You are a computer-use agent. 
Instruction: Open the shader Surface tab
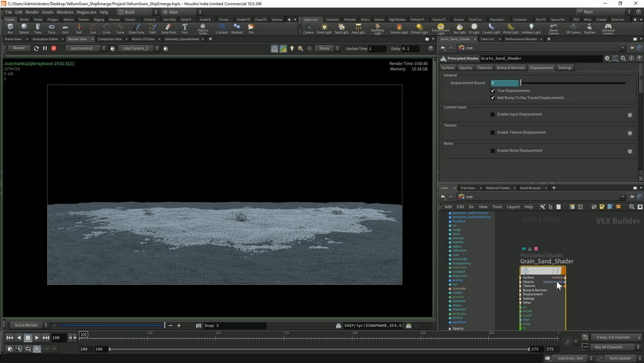448,68
